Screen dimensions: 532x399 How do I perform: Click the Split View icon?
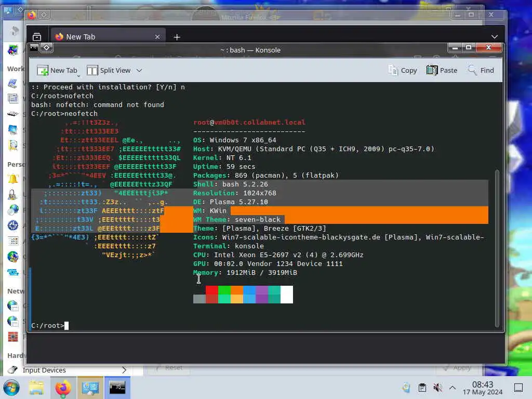(x=92, y=70)
